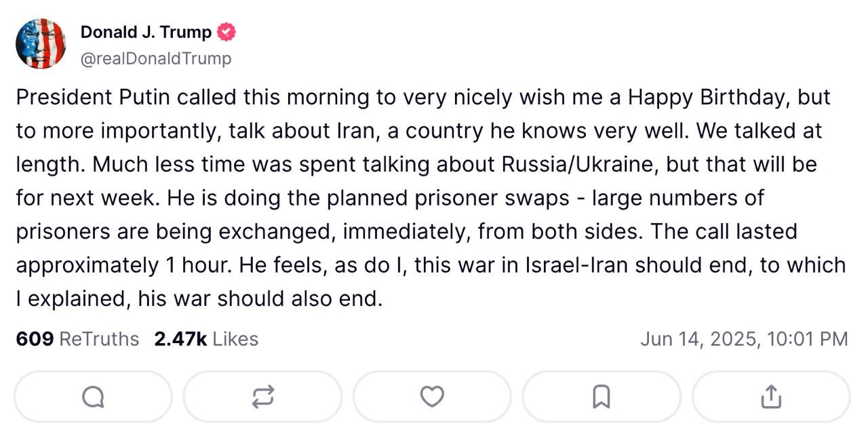View the 609 ReTruths list
Screen dimensions: 868x432
point(77,338)
